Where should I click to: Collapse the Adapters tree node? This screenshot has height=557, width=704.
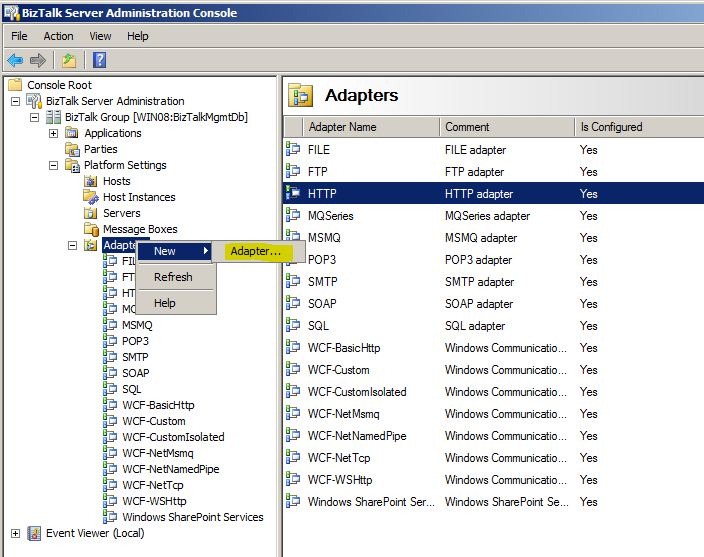coord(72,245)
